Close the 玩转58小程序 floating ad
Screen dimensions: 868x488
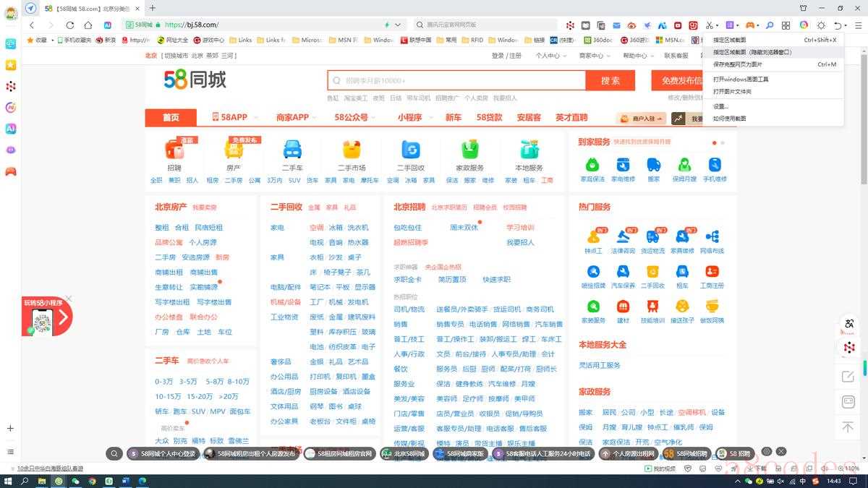coord(69,298)
